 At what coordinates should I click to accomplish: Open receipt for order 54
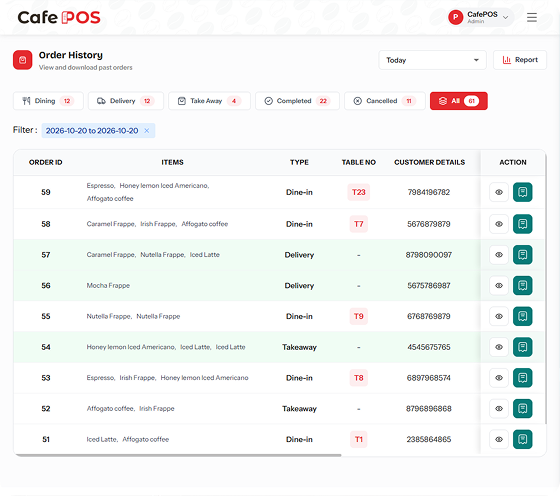click(x=522, y=347)
